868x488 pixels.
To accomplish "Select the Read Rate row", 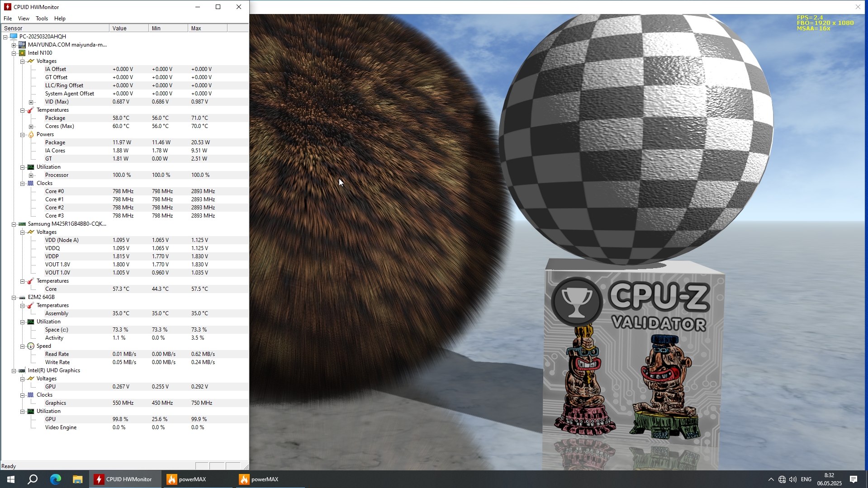I will click(x=124, y=354).
